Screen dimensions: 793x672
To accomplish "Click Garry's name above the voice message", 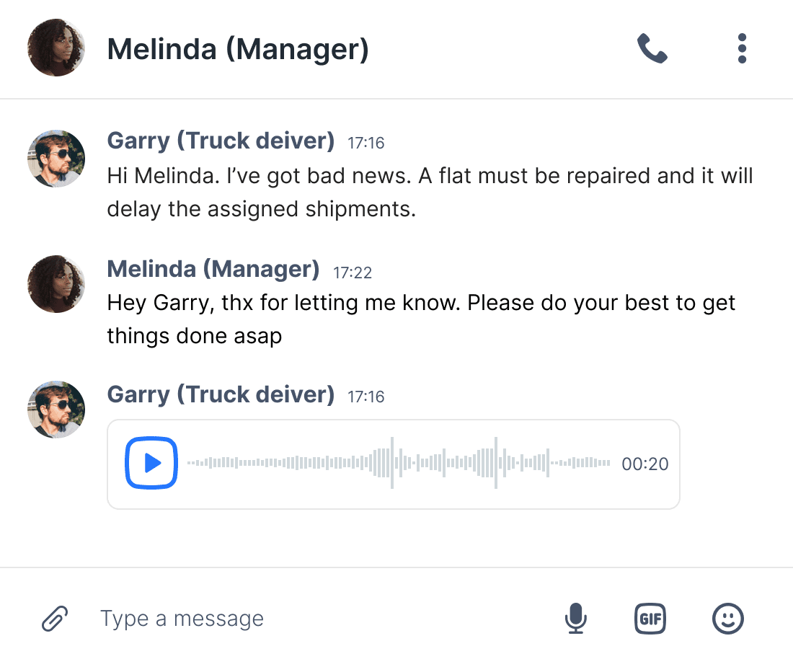I will pos(221,394).
